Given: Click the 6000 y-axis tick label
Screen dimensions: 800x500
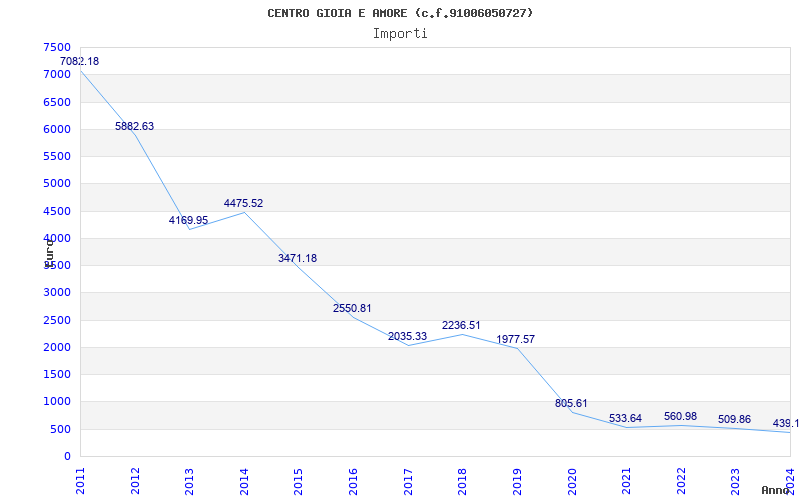Looking at the screenshot, I should [55, 129].
